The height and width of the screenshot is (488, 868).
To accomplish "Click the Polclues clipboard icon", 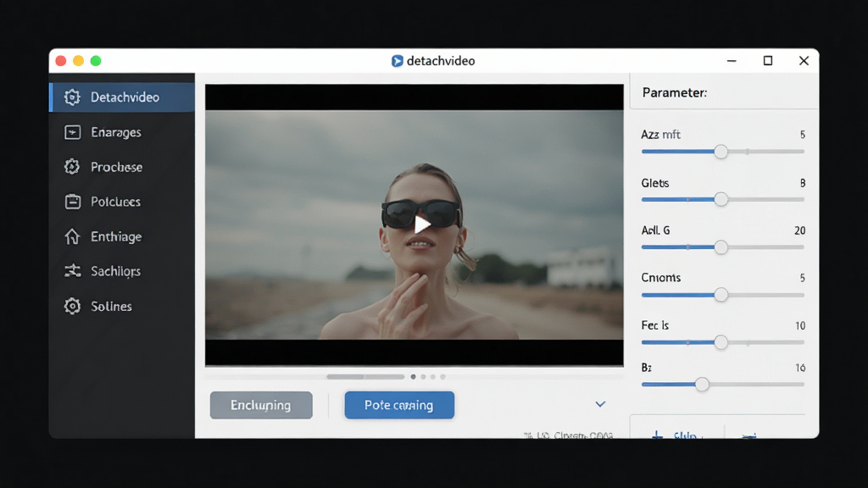I will click(73, 202).
